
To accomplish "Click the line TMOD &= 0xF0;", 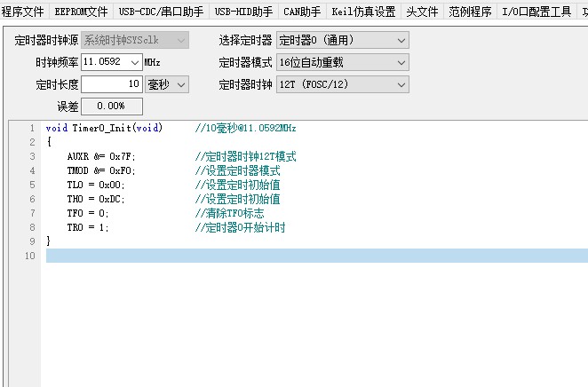I will (101, 170).
